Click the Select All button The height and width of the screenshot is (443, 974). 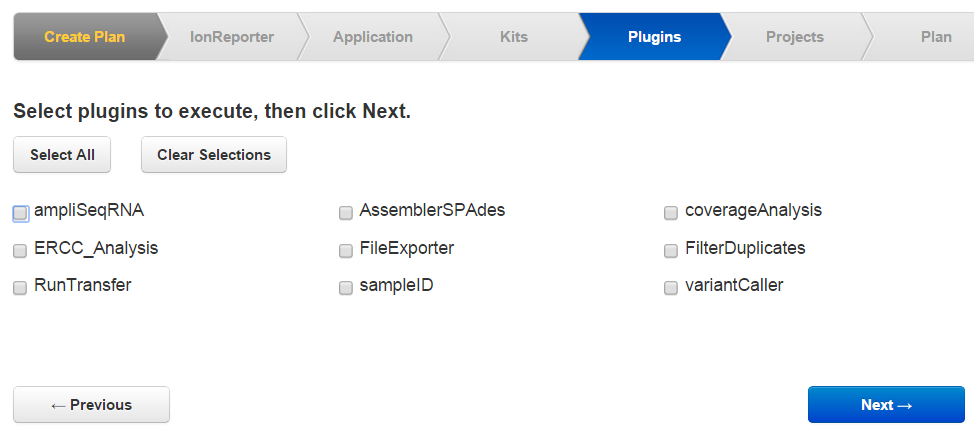click(62, 155)
